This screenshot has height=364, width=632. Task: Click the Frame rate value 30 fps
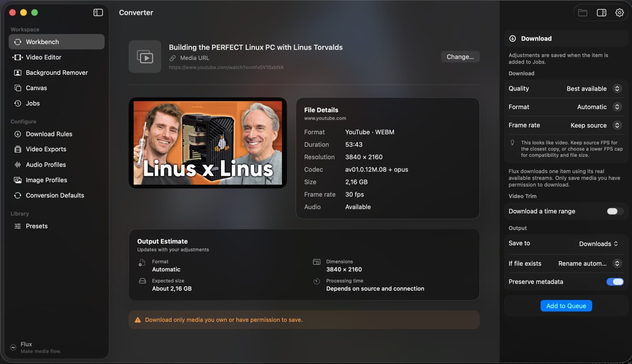tap(354, 195)
